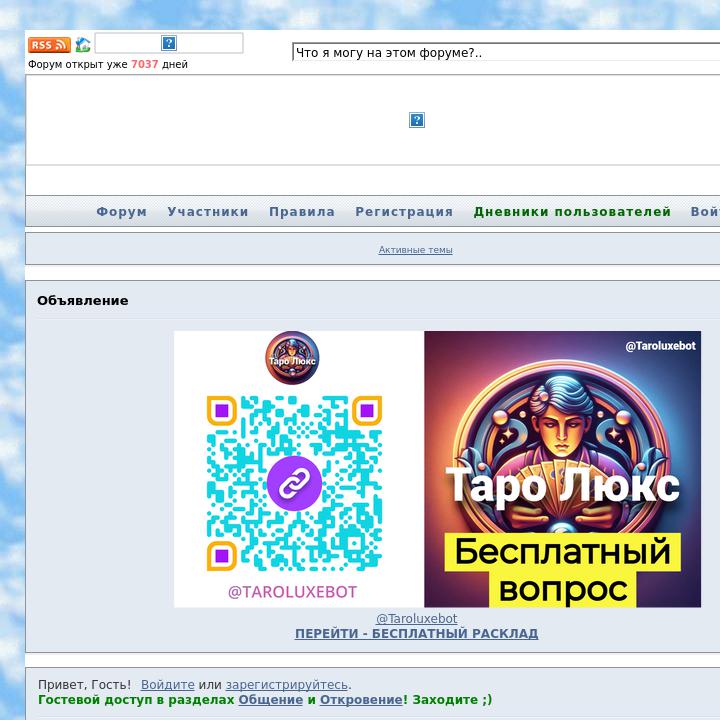Click the purple chain link icon in the QR code

point(294,483)
